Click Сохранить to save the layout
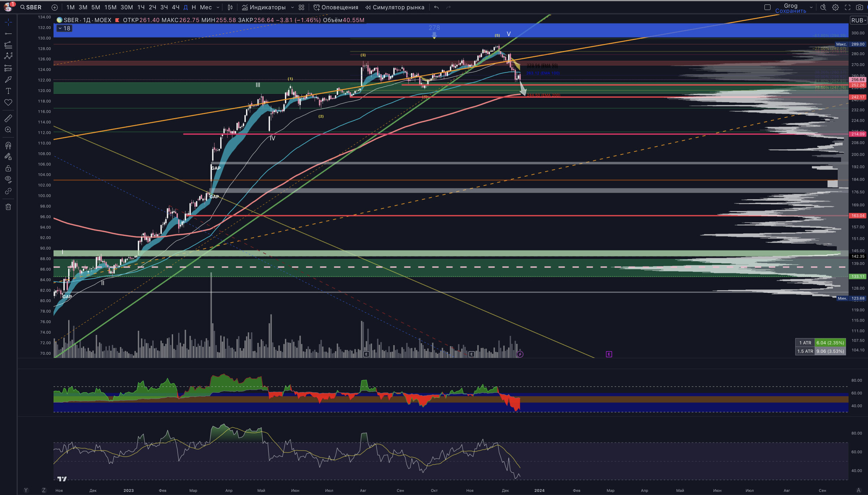868x495 pixels. click(791, 11)
